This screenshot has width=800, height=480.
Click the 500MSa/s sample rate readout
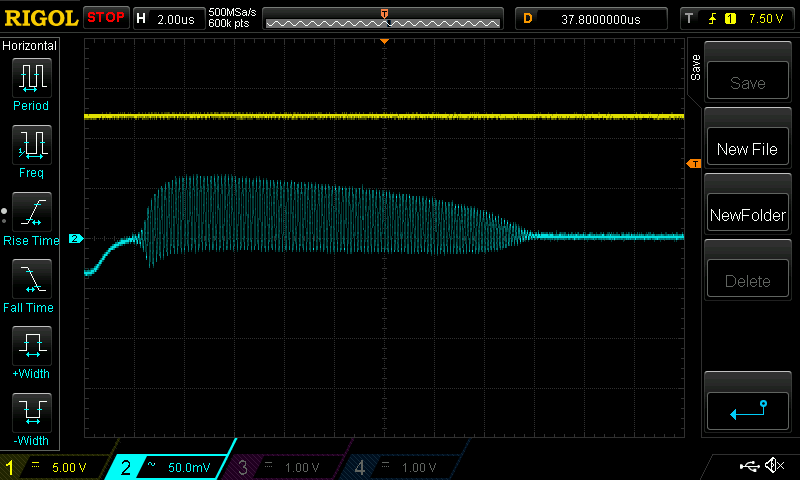[232, 12]
